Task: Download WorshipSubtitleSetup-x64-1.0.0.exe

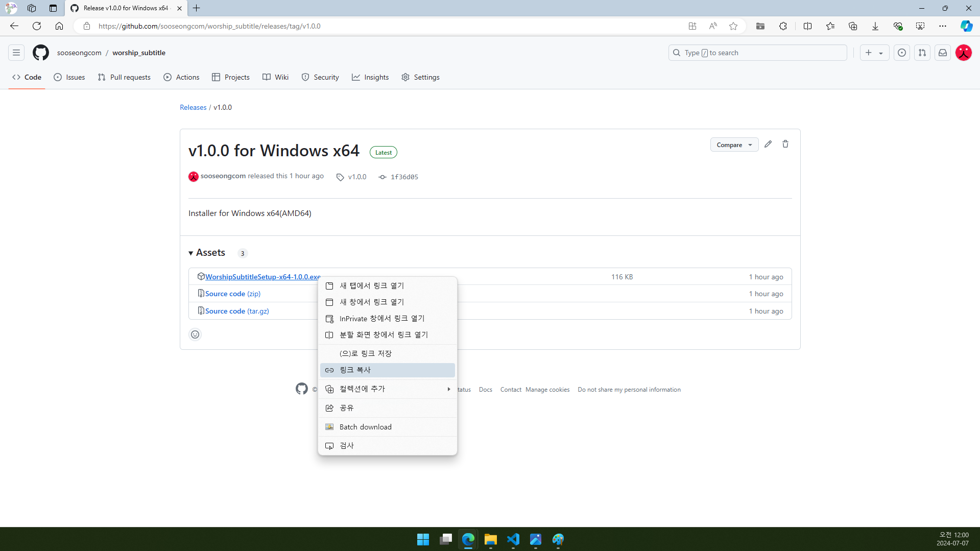Action: click(x=263, y=277)
